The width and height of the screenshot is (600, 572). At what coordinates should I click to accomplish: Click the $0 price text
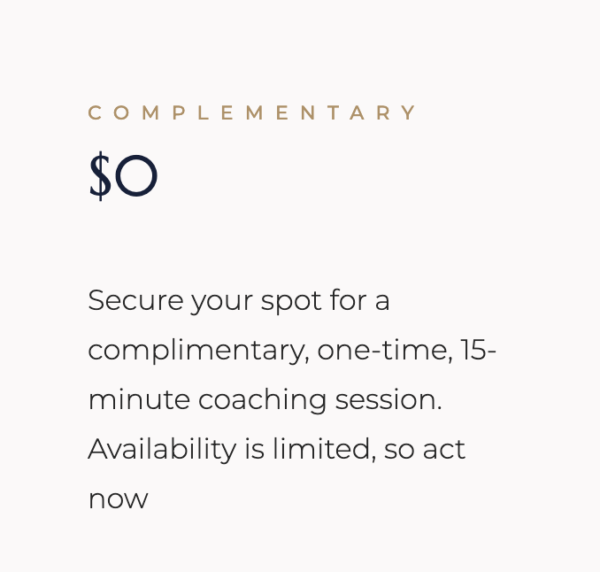tap(123, 178)
